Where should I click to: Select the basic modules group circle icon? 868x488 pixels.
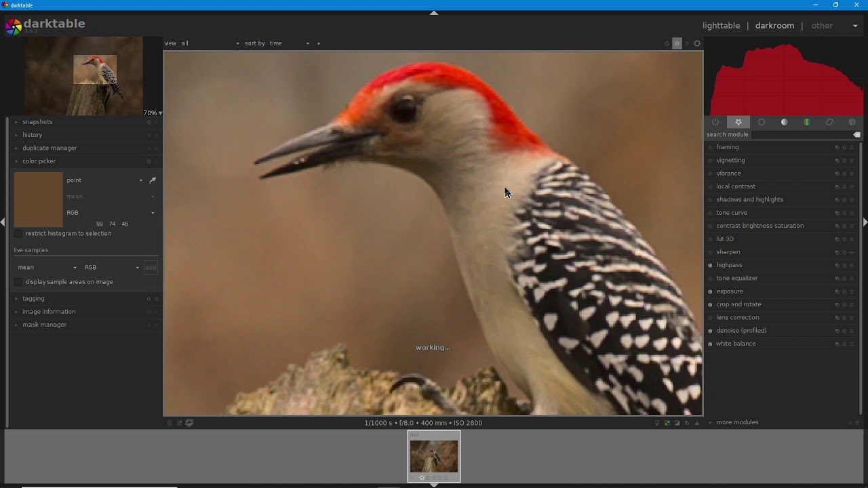point(762,122)
